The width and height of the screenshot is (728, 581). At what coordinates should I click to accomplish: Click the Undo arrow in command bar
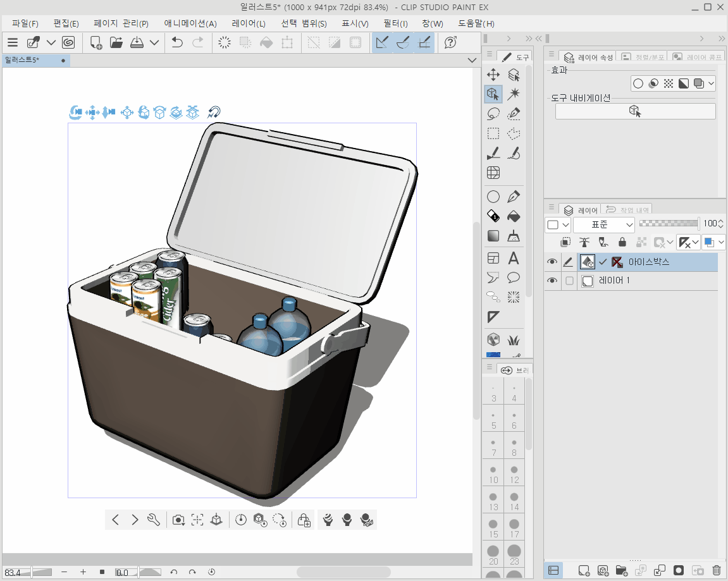click(178, 42)
